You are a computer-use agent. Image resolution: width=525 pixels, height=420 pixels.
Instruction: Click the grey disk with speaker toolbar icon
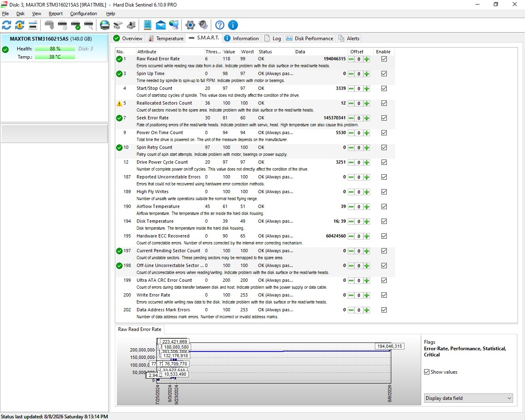pyautogui.click(x=49, y=25)
